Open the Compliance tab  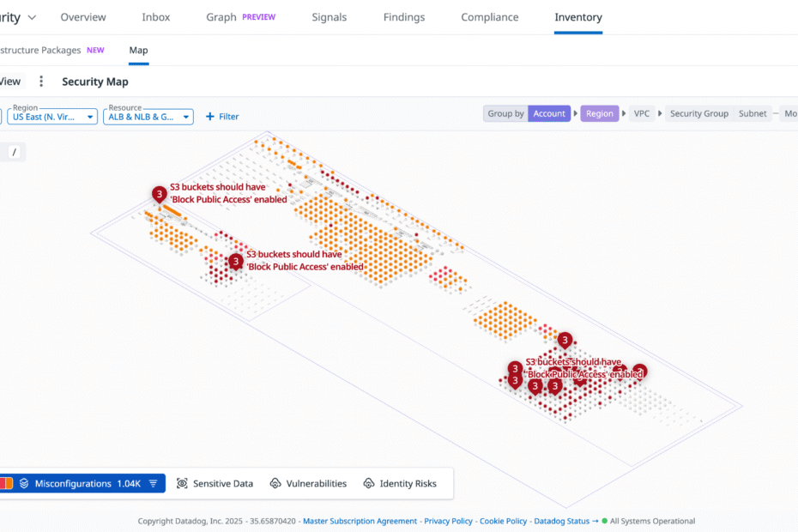490,17
